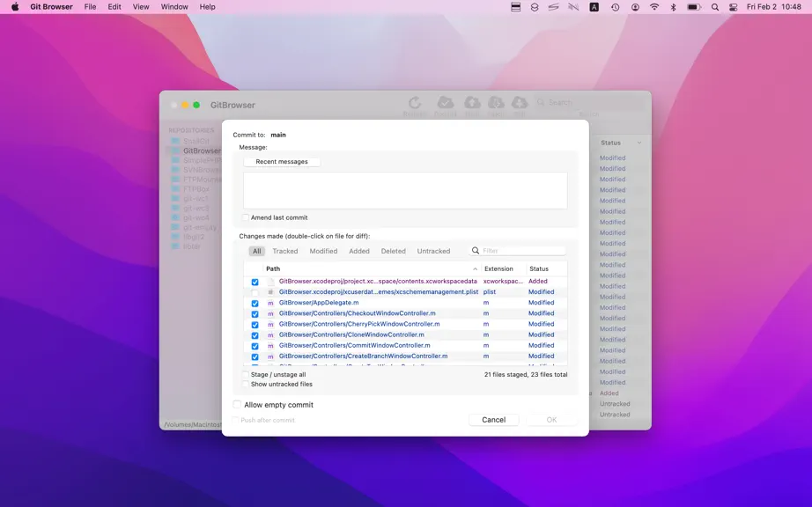Unstage contents.xcworkspacedata using its checkbox
This screenshot has width=812, height=507.
coord(255,282)
